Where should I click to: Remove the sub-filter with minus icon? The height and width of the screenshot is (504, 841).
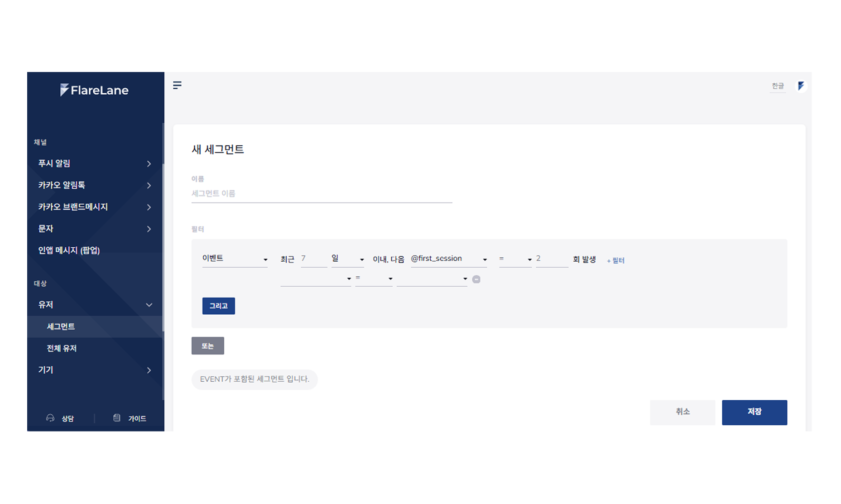476,279
